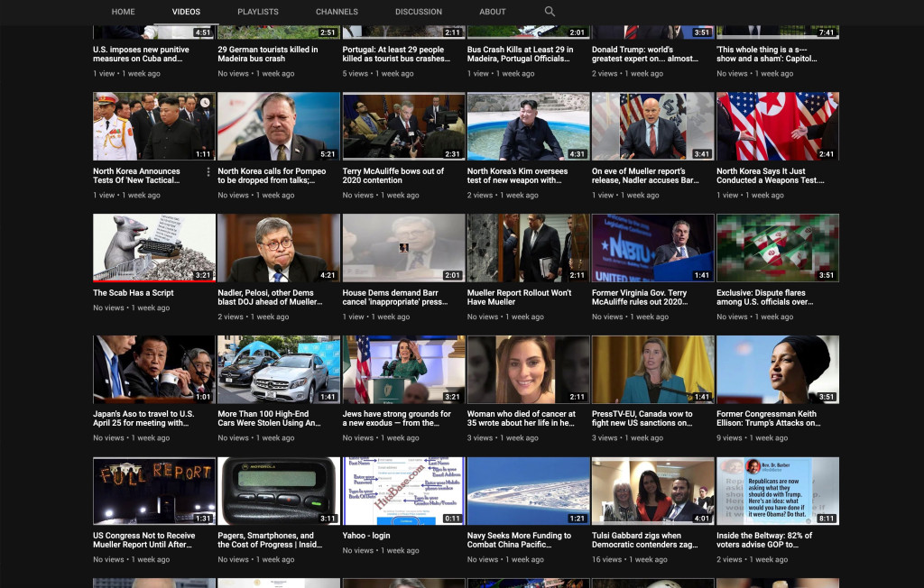924x588 pixels.
Task: Open thumbnail of Tulsi Gabbard zigs video
Action: [653, 491]
